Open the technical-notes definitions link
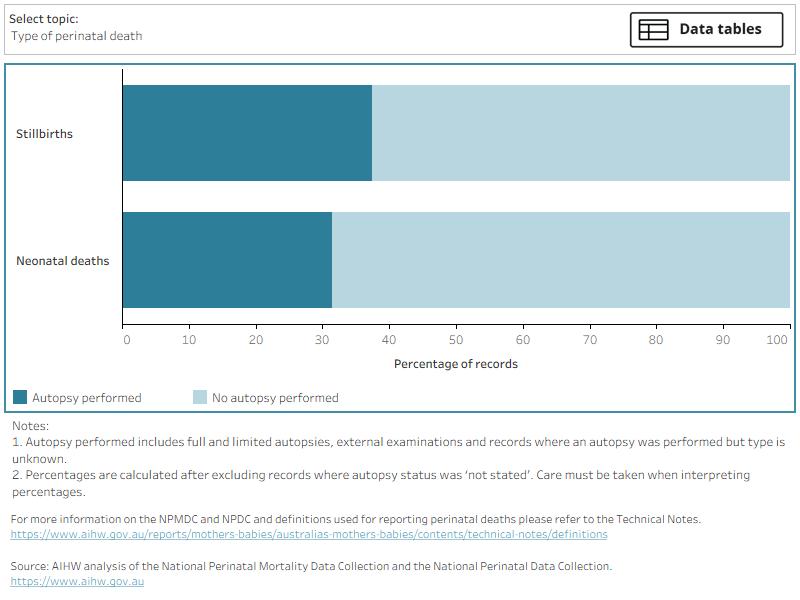This screenshot has width=800, height=600. [309, 534]
